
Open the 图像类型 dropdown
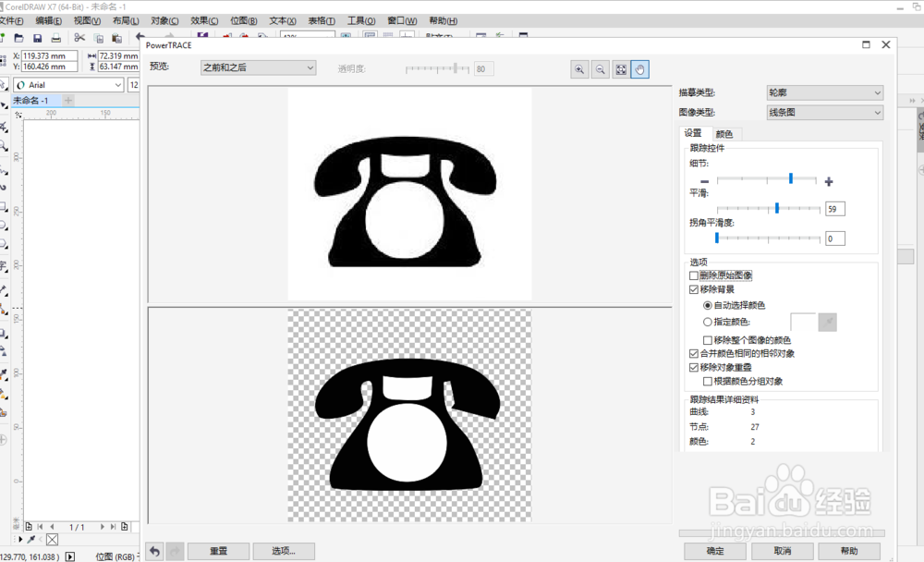824,112
